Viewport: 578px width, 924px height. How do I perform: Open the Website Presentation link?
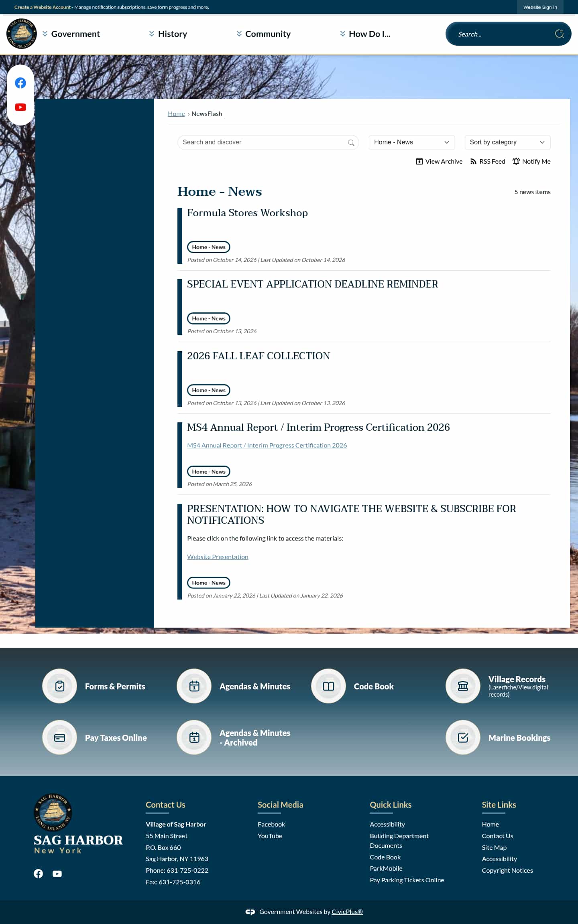(x=218, y=557)
